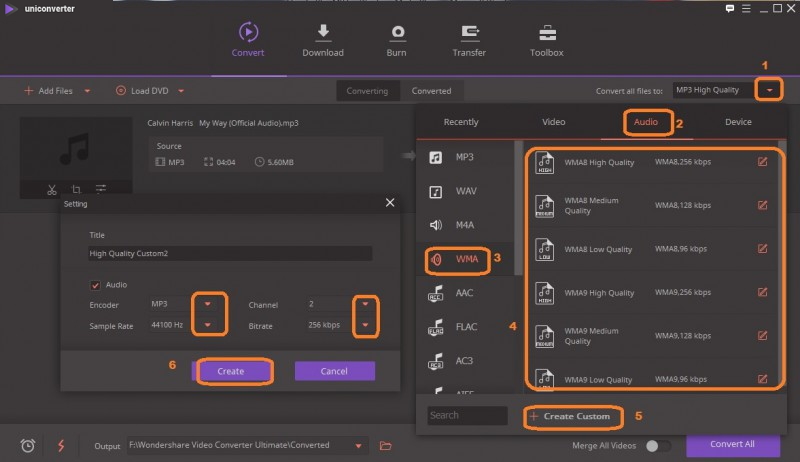Viewport: 800px width, 462px height.
Task: Click the format Search field
Action: point(467,416)
